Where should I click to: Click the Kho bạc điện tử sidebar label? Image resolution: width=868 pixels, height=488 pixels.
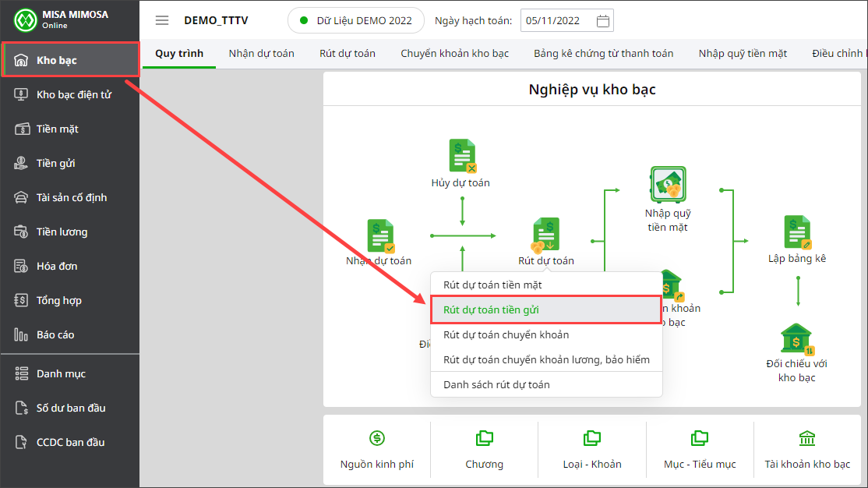pyautogui.click(x=74, y=95)
